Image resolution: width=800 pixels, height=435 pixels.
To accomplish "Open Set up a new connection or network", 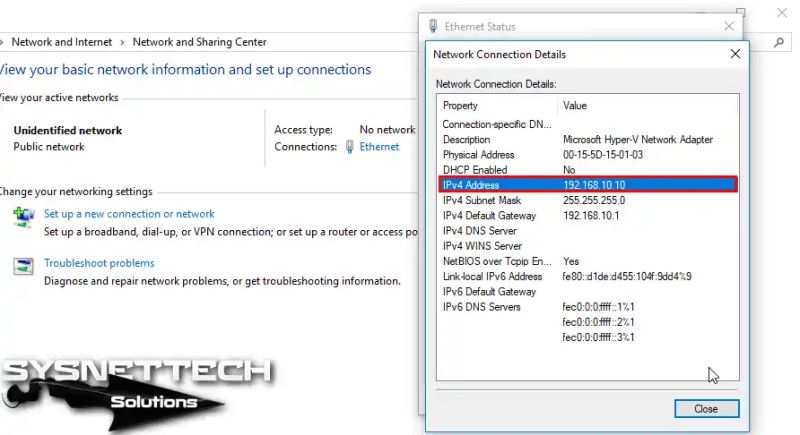I will pos(129,214).
